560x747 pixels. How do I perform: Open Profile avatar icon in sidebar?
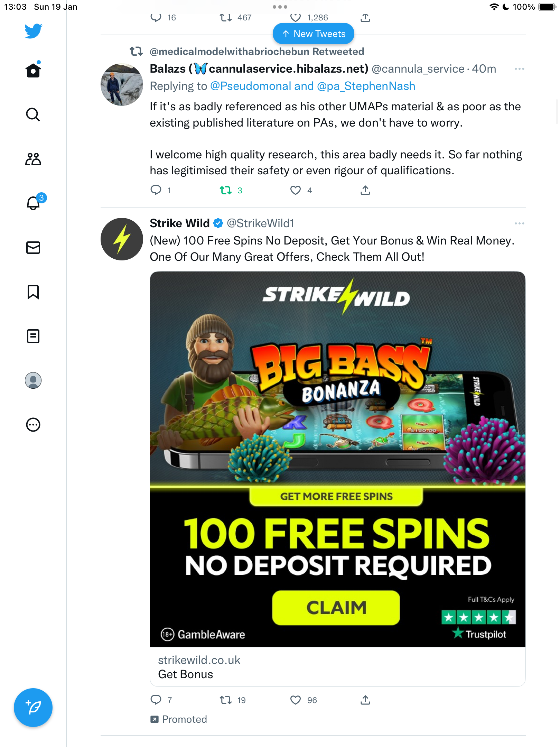coord(33,380)
